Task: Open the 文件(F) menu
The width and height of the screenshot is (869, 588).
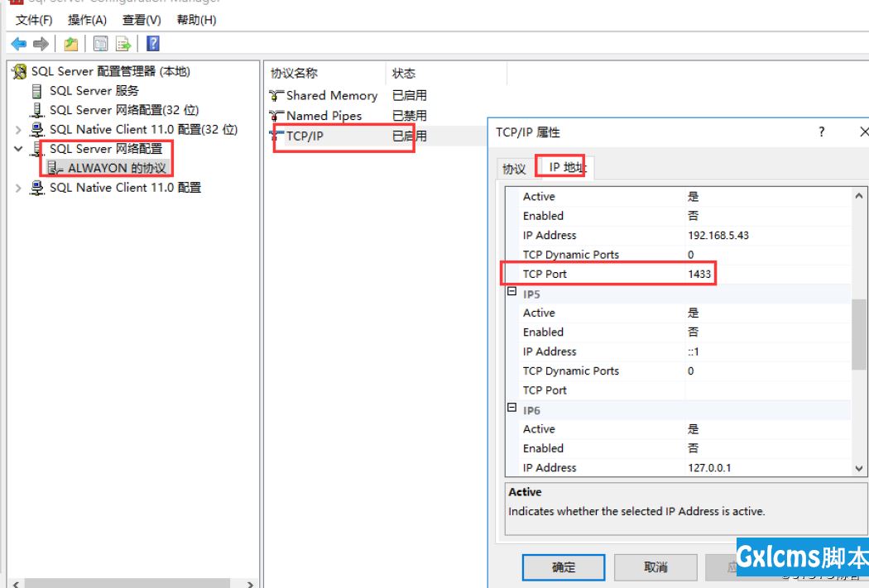Action: click(x=34, y=20)
